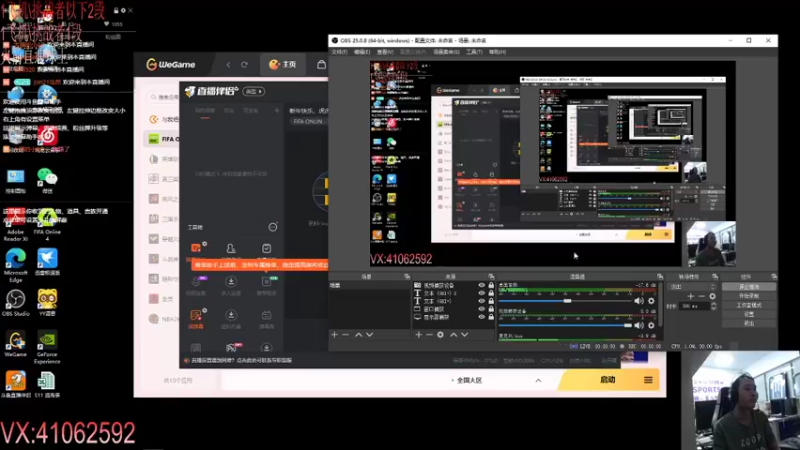The height and width of the screenshot is (450, 800).
Task: Open FIFA Online 4 desktop shortcut
Action: (x=47, y=224)
